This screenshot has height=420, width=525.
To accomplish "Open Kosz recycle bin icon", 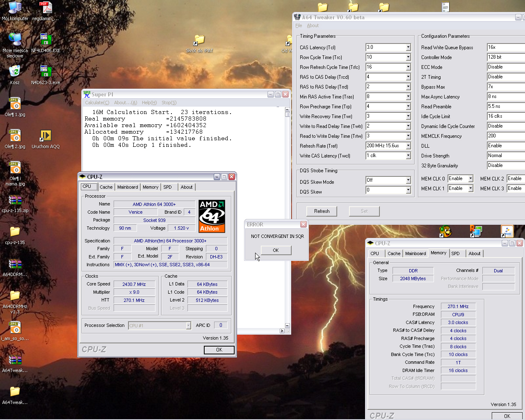I will pos(15,71).
